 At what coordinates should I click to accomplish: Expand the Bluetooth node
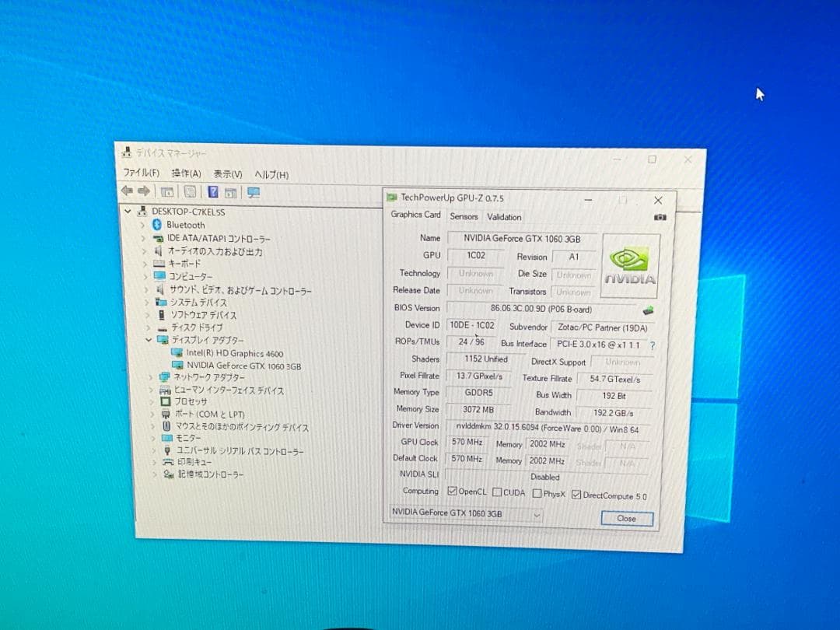pos(143,225)
